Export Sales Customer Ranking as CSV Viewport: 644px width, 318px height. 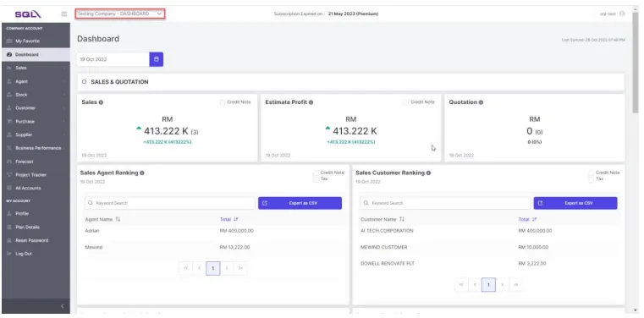(x=575, y=203)
